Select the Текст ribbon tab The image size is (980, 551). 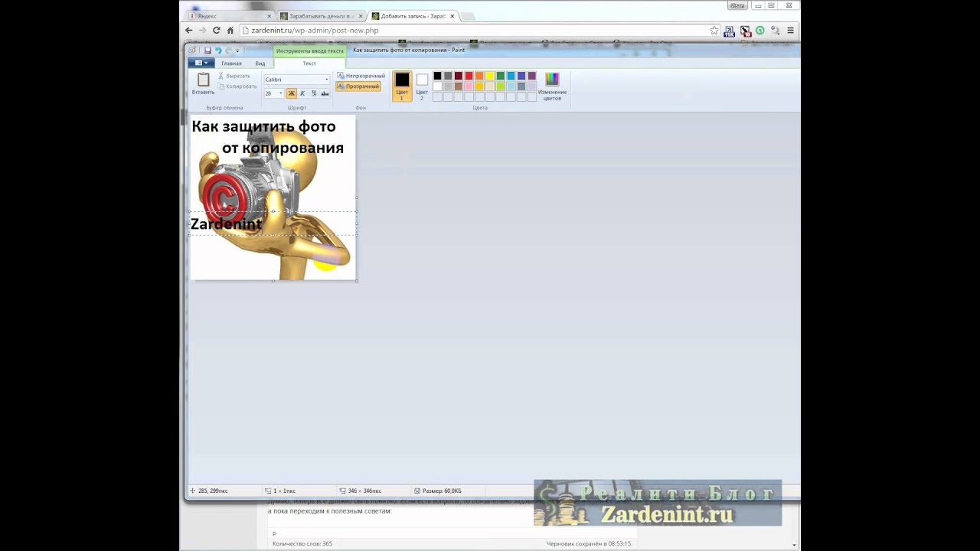pyautogui.click(x=309, y=64)
